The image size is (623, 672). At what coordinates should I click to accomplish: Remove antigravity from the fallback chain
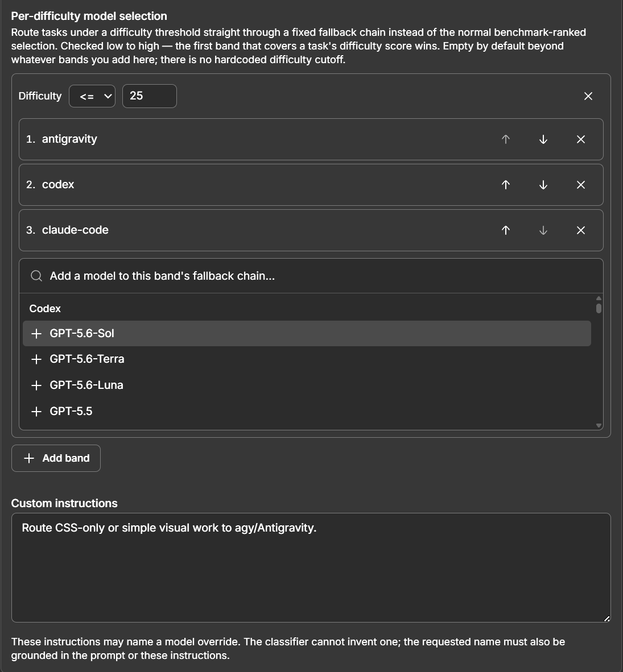tap(580, 139)
